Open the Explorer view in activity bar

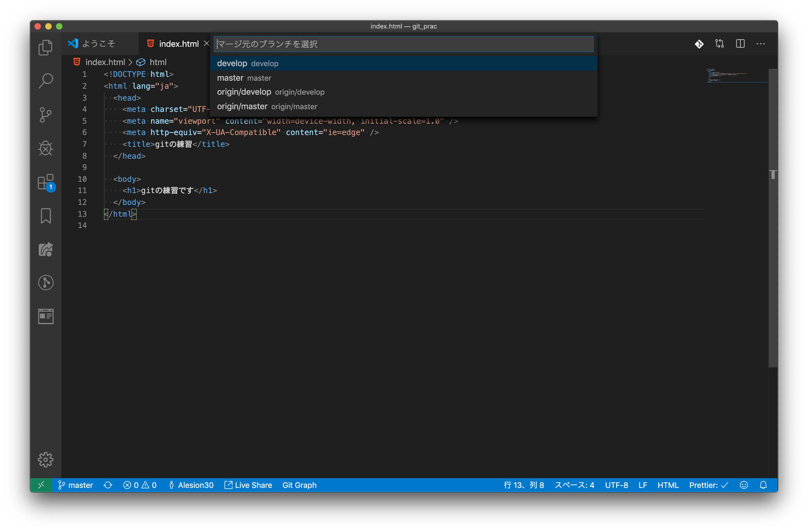coord(45,48)
